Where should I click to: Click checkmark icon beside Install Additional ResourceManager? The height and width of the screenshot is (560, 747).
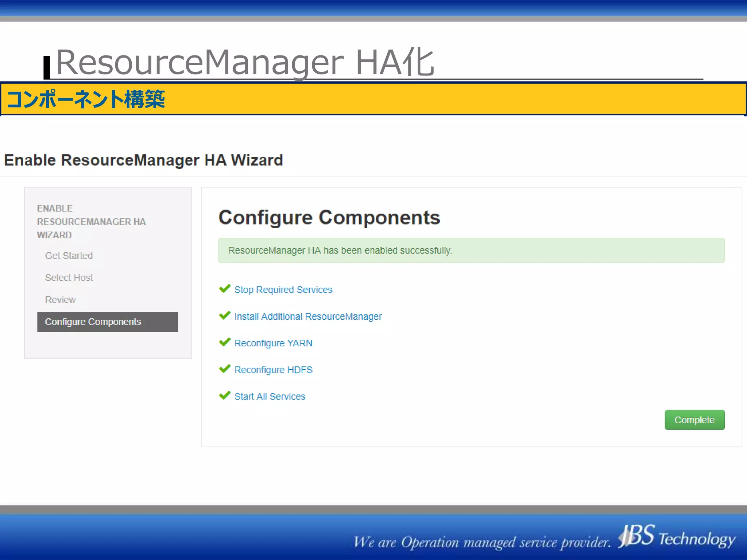click(x=225, y=315)
